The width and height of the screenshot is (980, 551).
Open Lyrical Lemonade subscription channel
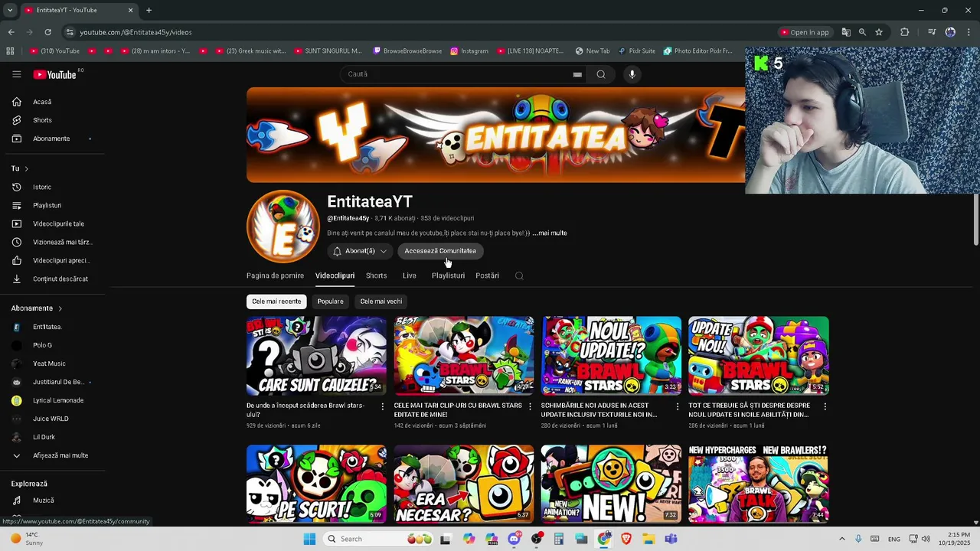click(x=58, y=400)
